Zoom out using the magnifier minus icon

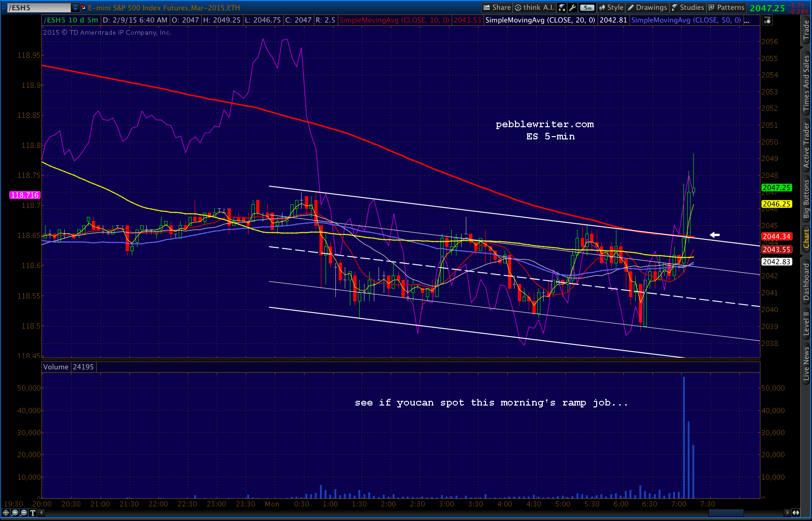click(24, 513)
